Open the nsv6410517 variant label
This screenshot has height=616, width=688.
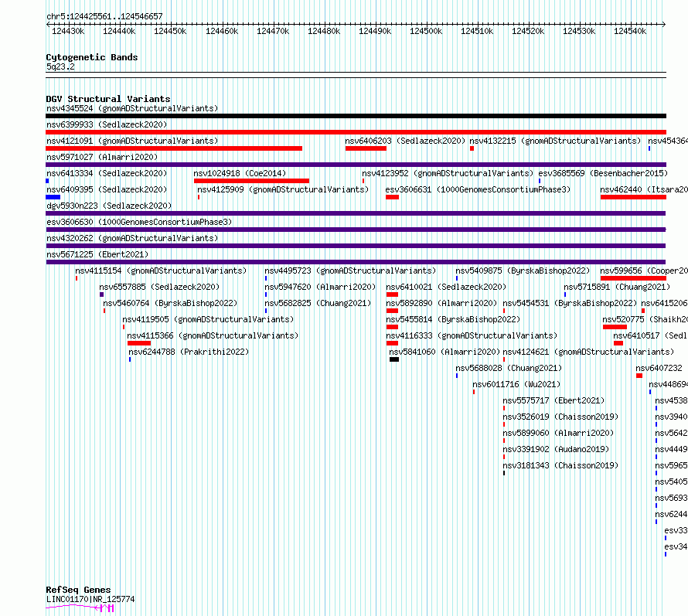pyautogui.click(x=650, y=335)
